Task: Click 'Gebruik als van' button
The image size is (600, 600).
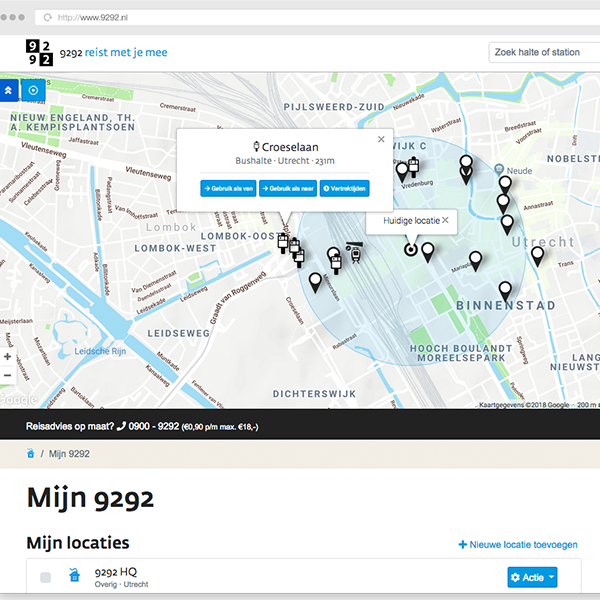Action: (228, 188)
